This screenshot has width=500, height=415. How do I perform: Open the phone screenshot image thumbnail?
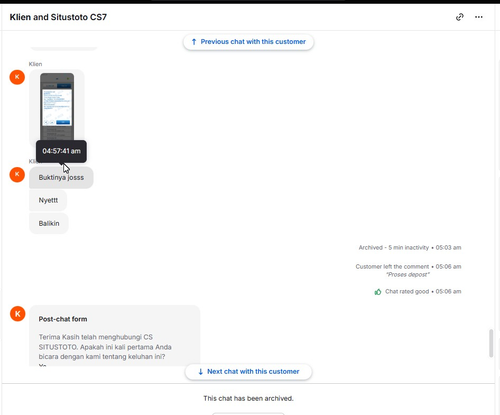tap(57, 107)
